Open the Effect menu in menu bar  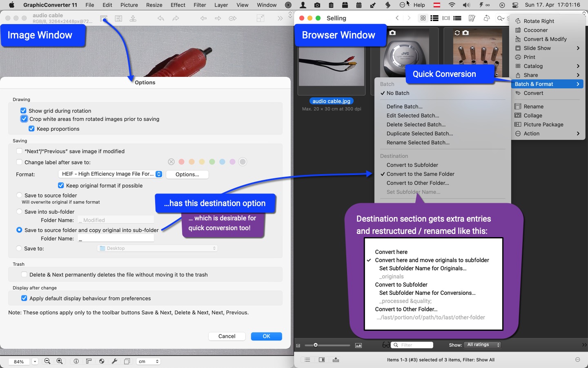tap(178, 5)
